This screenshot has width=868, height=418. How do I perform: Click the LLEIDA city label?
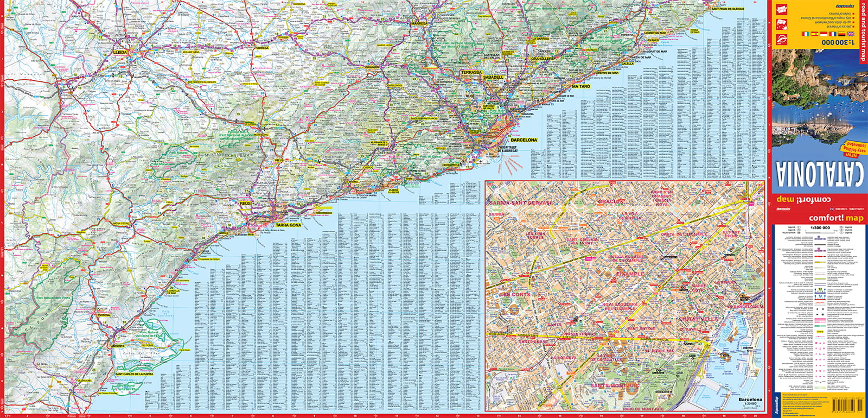click(120, 53)
